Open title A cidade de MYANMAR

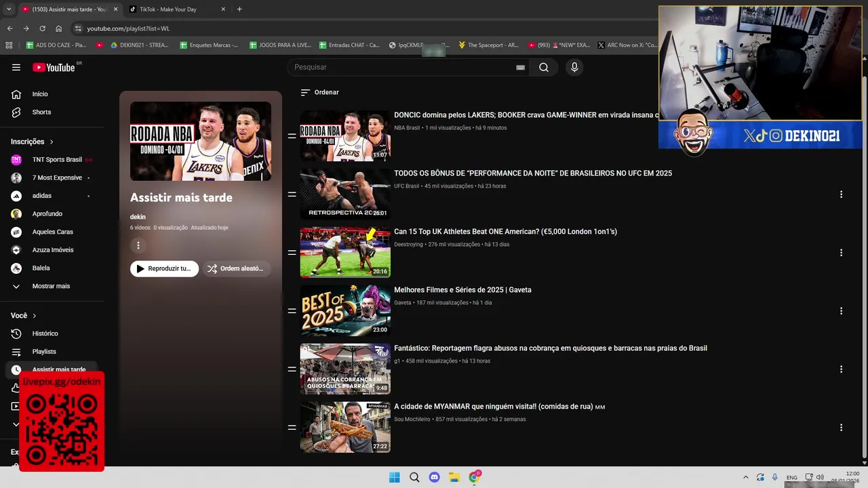(x=499, y=407)
